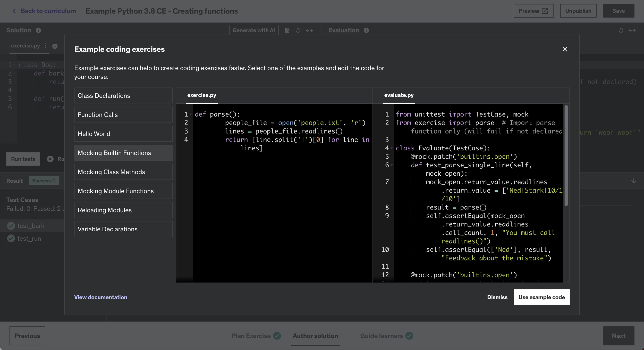
Task: Click the evaluate.py vertical scrollbar
Action: tap(566, 156)
